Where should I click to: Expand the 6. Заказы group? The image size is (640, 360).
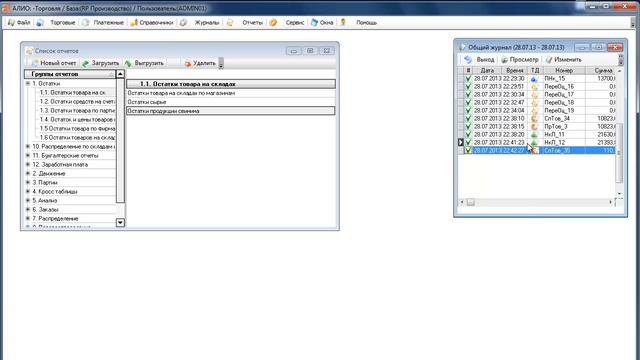[x=28, y=209]
